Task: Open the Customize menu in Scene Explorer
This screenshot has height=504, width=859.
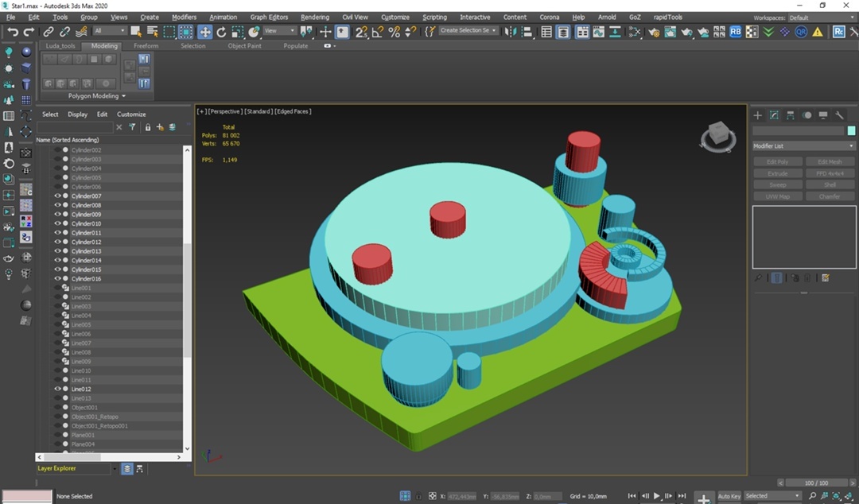Action: (131, 114)
